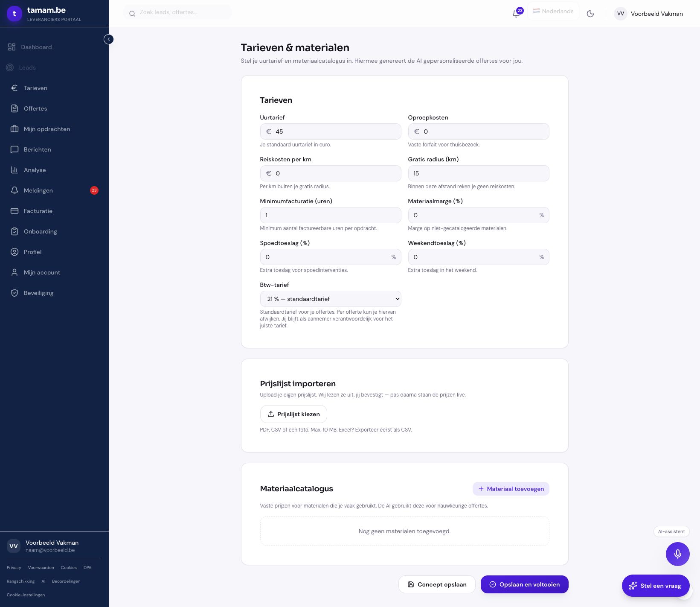Toggle dark mode moon icon
This screenshot has height=607, width=700.
coord(590,14)
